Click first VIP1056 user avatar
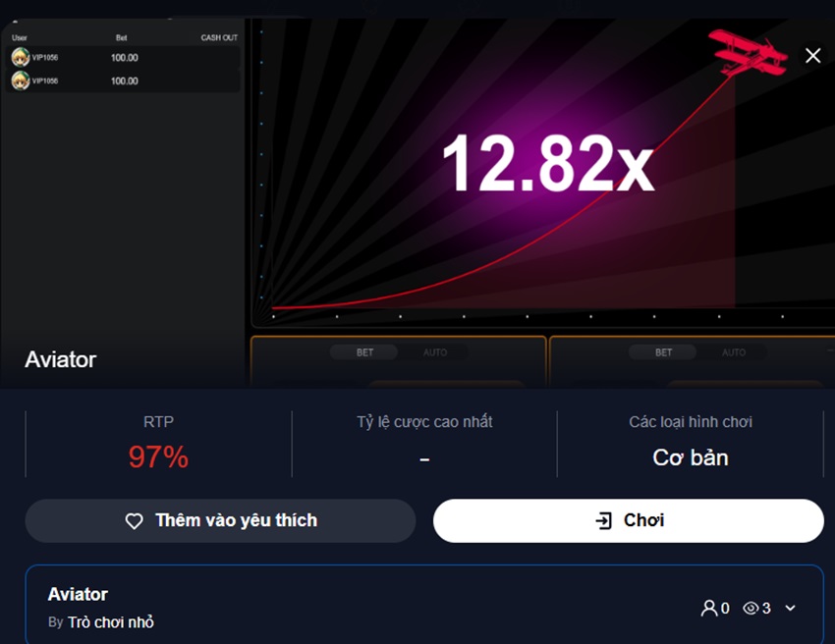 pos(21,57)
